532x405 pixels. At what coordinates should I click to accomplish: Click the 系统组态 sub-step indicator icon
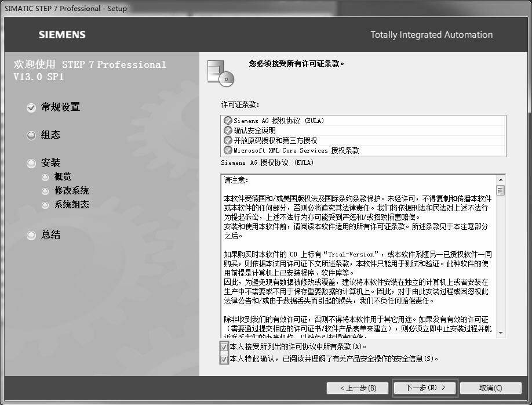[45, 205]
